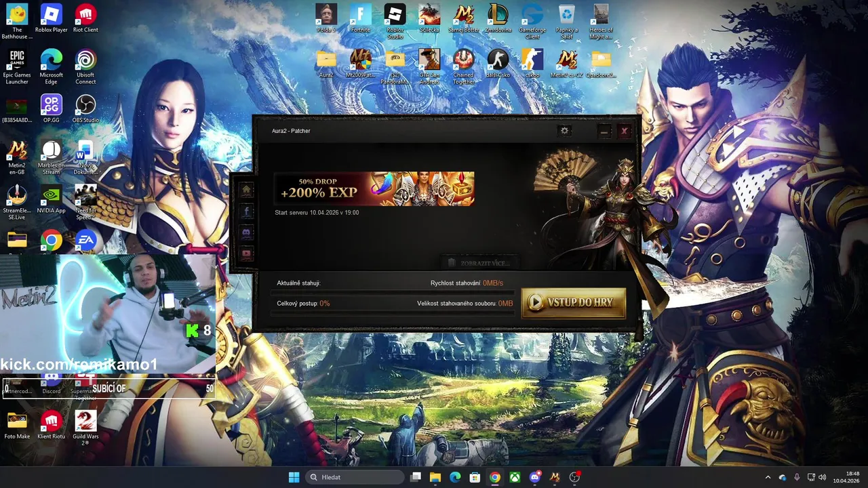The height and width of the screenshot is (488, 868).
Task: Open the Chained Together shortcut
Action: click(x=464, y=66)
